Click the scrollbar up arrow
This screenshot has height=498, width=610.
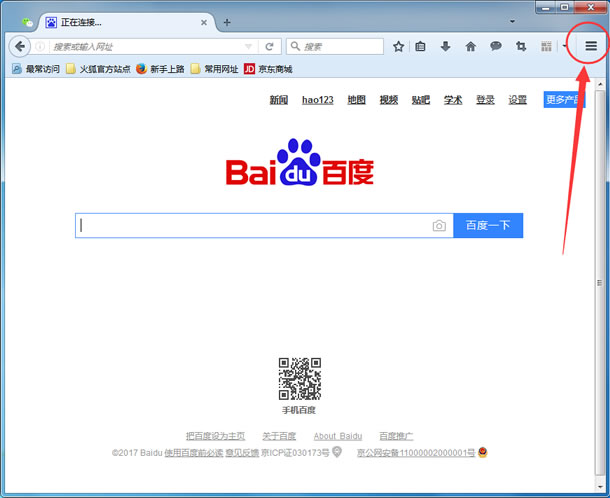point(600,84)
